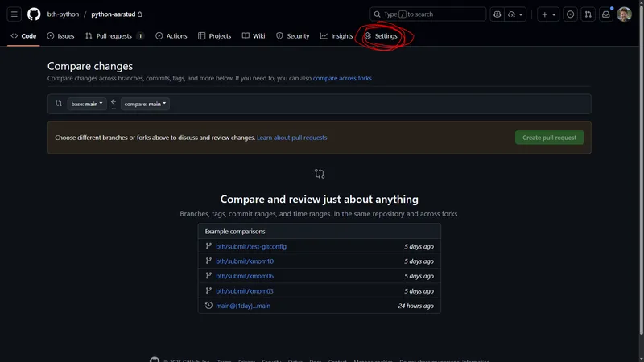Viewport: 644px width, 362px height.
Task: Open the notifications inbox
Action: tap(606, 14)
